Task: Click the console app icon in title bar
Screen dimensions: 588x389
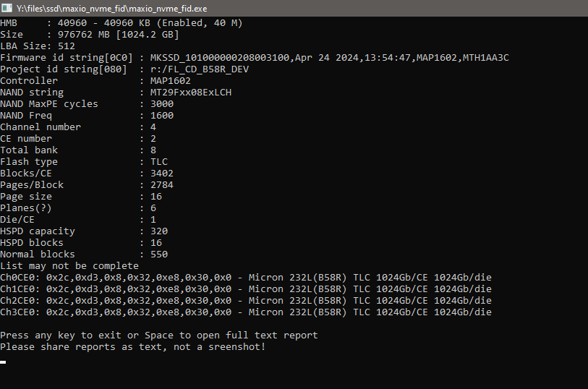Action: (x=7, y=8)
